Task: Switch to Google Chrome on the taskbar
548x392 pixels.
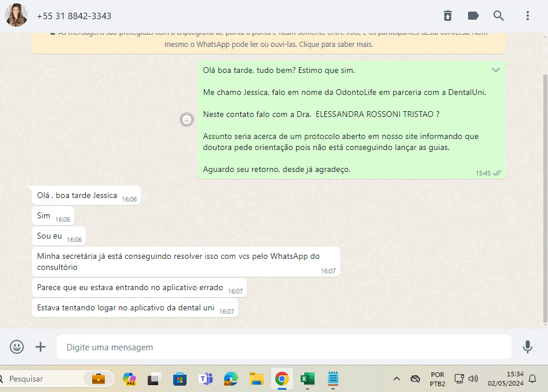Action: click(x=282, y=379)
